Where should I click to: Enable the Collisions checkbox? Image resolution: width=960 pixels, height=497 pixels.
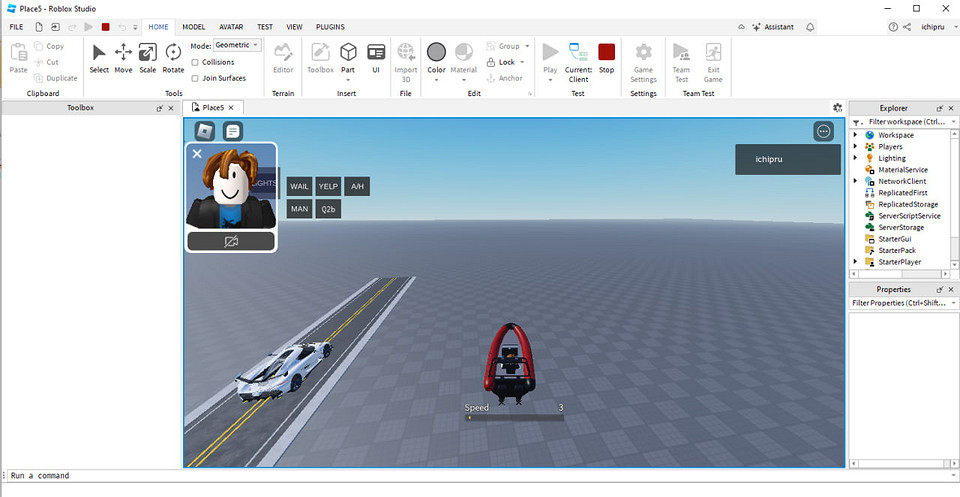(194, 62)
